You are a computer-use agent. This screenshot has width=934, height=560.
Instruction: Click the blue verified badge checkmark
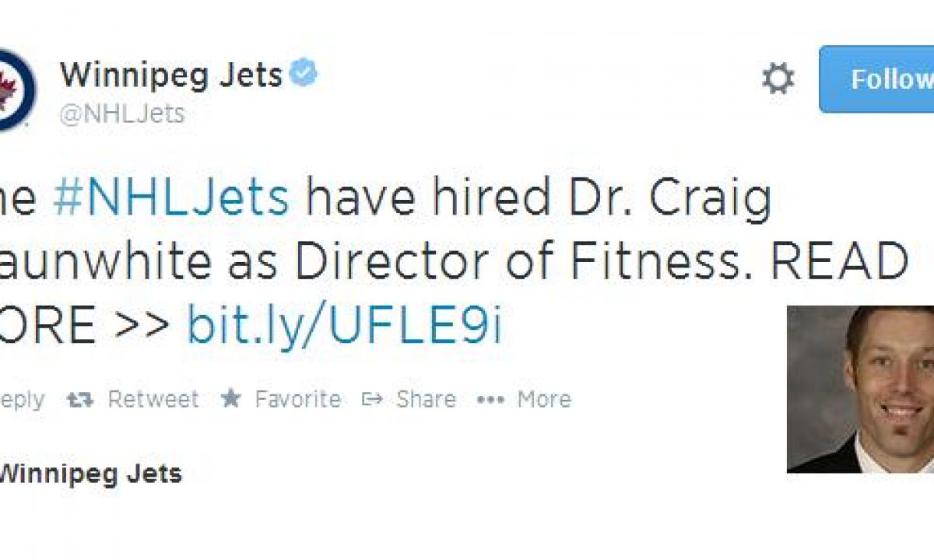(x=304, y=75)
